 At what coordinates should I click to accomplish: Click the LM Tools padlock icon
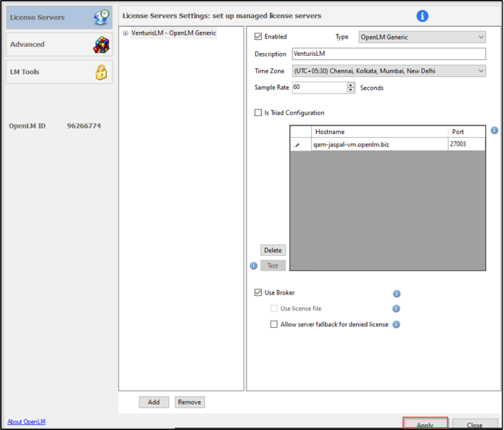point(101,72)
